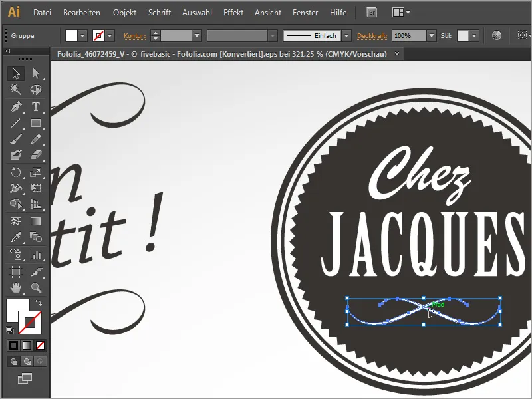
Task: Launch Adobe Bridge via Br button
Action: 372,13
